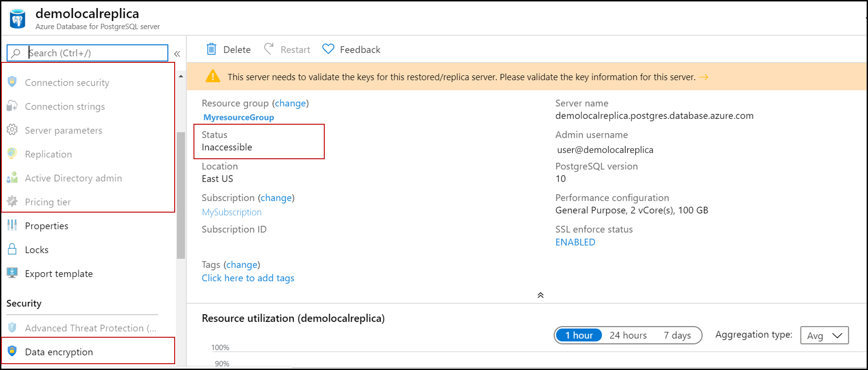
Task: Click the Restart circular arrow icon
Action: point(269,49)
